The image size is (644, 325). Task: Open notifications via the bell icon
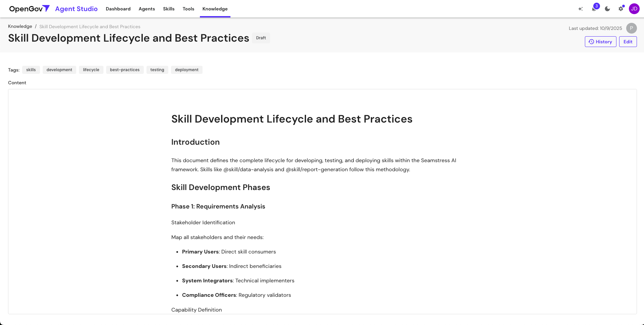tap(594, 9)
